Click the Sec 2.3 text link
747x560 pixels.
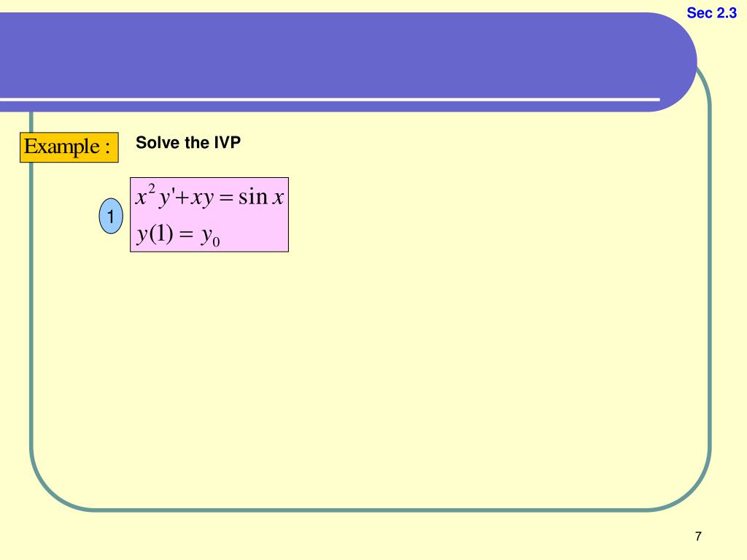pos(711,13)
